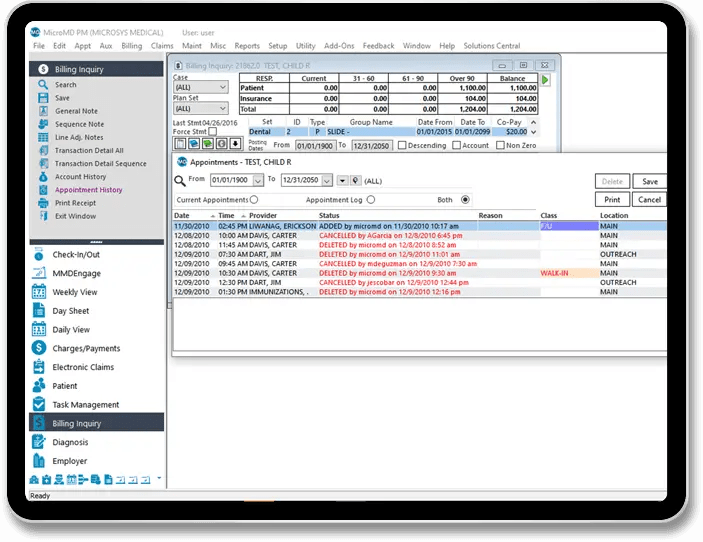Open Sequence Note
Viewport: 703px width, 542px height.
click(x=79, y=124)
